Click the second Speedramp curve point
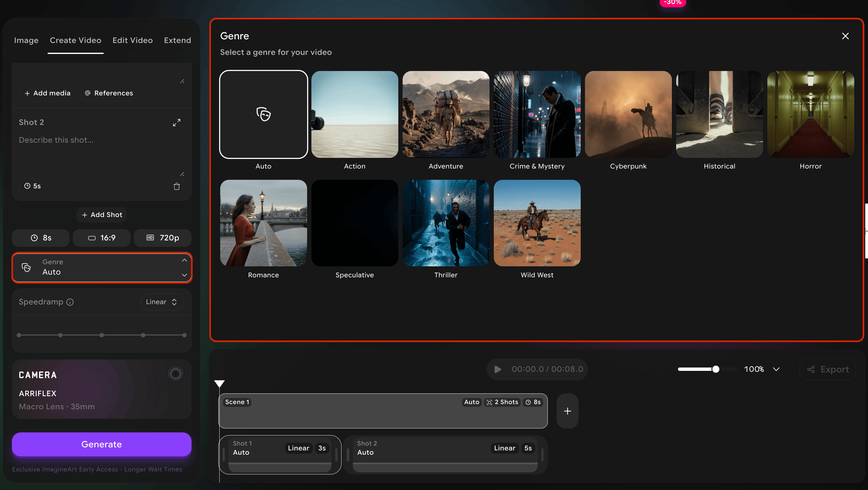 60,336
